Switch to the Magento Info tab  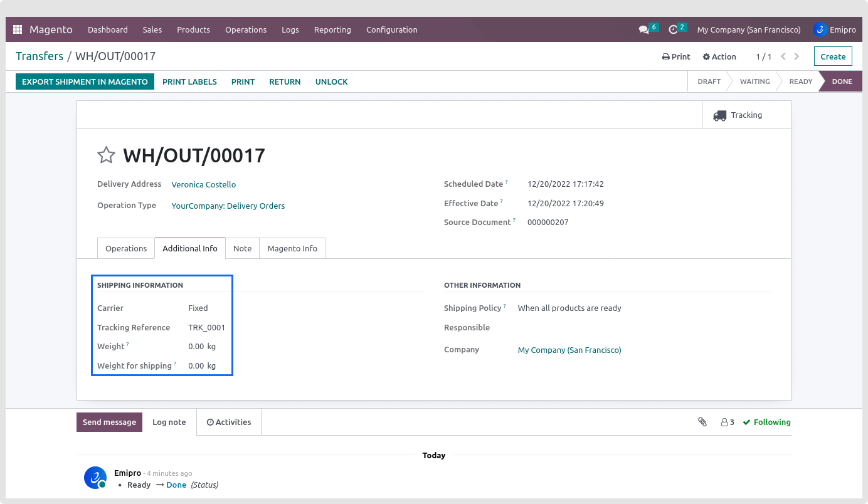[292, 248]
